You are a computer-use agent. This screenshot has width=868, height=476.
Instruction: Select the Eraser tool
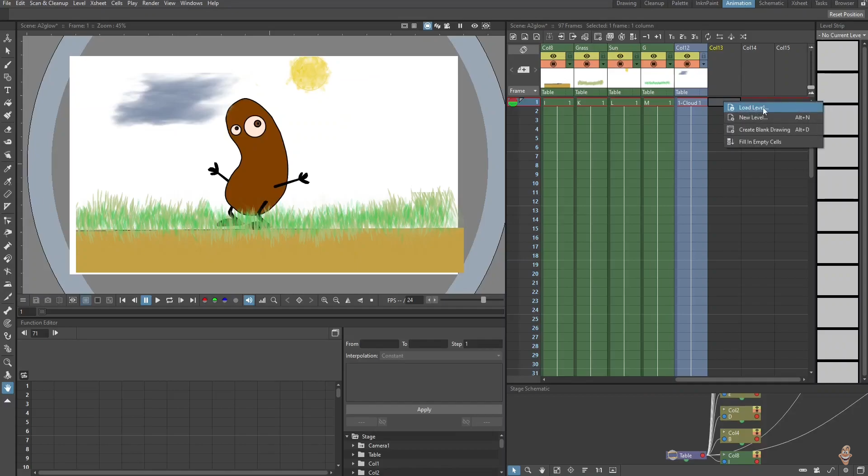pos(8,129)
